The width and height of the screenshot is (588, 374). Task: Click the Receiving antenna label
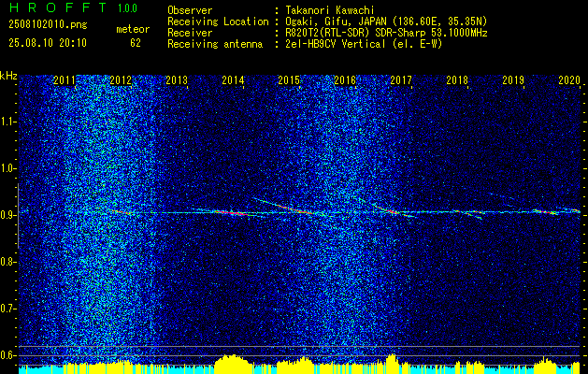click(x=215, y=44)
